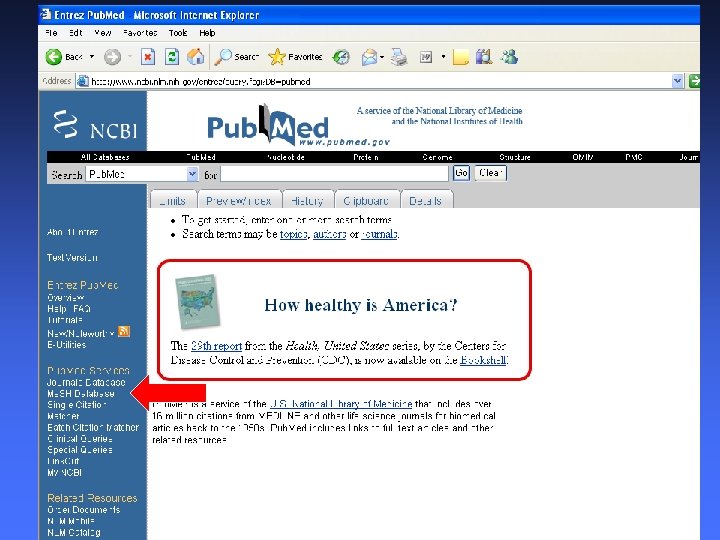Click the Messenger people icon
The width and height of the screenshot is (720, 540).
click(x=509, y=57)
